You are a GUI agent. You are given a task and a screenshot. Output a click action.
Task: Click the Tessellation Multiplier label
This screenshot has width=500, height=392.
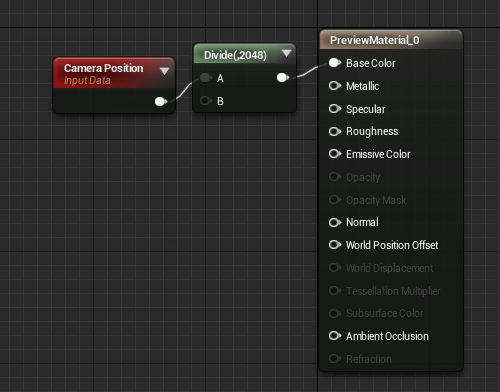[393, 291]
